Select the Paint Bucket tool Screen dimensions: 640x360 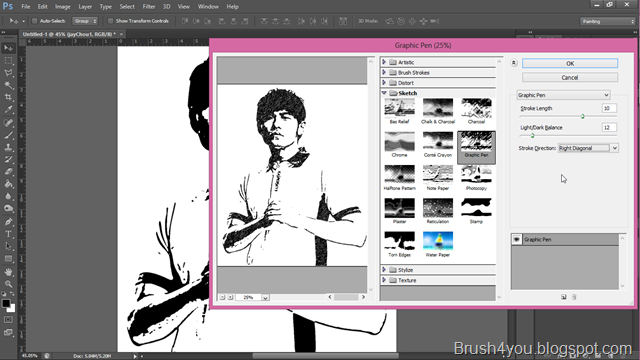(x=8, y=184)
